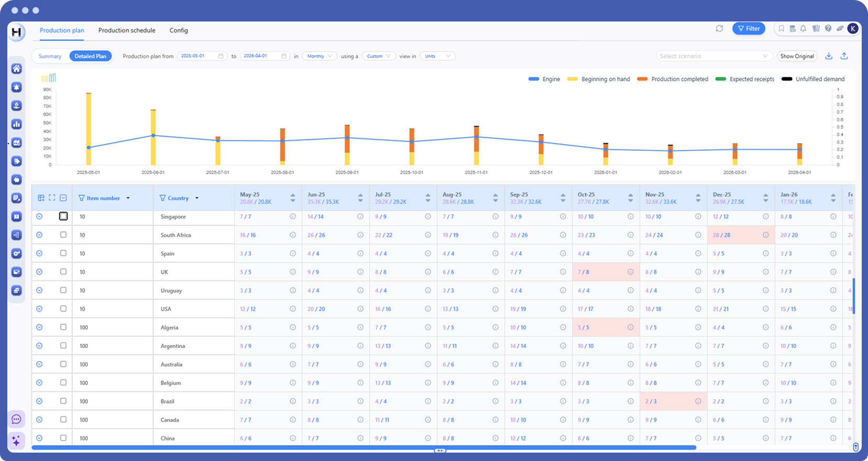Viewport: 868px width, 461px height.
Task: Click the blue Filter button
Action: point(749,29)
